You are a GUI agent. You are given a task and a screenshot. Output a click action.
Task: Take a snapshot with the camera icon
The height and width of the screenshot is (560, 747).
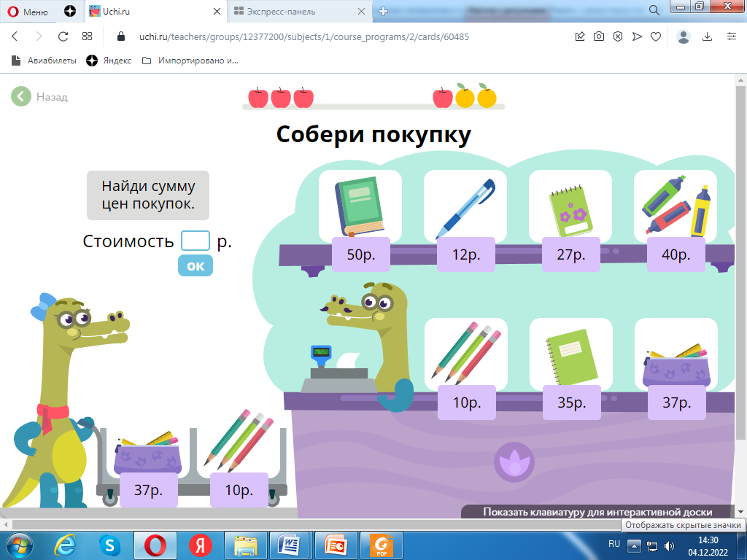599,36
